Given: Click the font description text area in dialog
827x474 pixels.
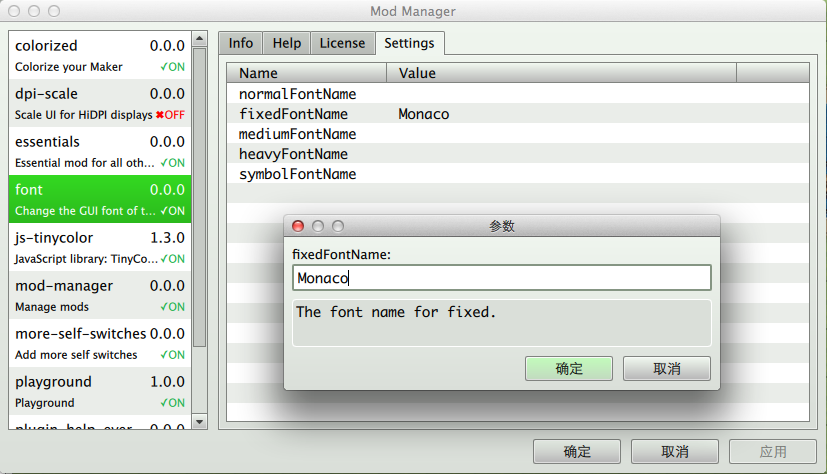Looking at the screenshot, I should 502,323.
